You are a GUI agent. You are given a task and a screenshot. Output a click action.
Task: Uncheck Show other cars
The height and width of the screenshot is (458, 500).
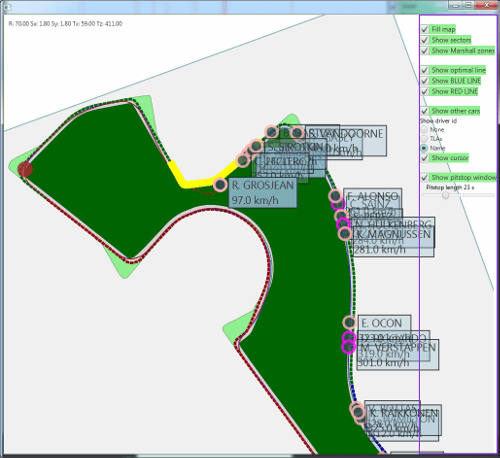(x=425, y=111)
